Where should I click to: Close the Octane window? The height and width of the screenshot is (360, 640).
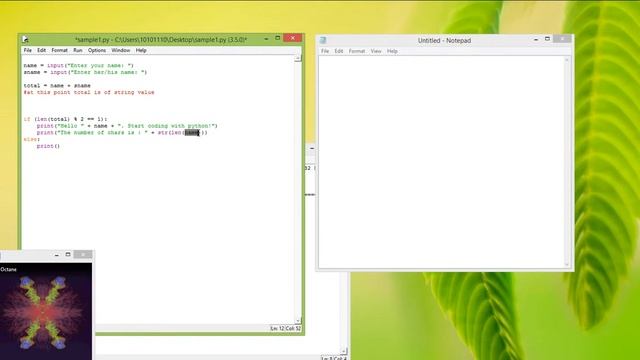point(83,254)
